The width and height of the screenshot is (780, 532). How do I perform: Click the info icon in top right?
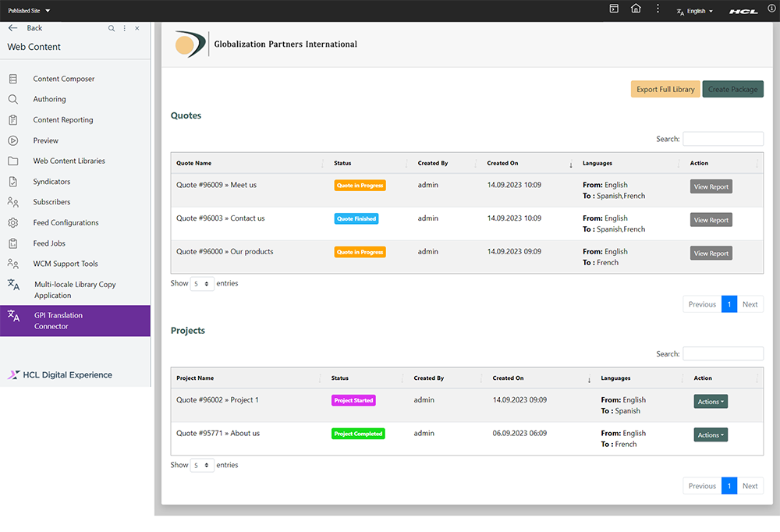point(771,8)
